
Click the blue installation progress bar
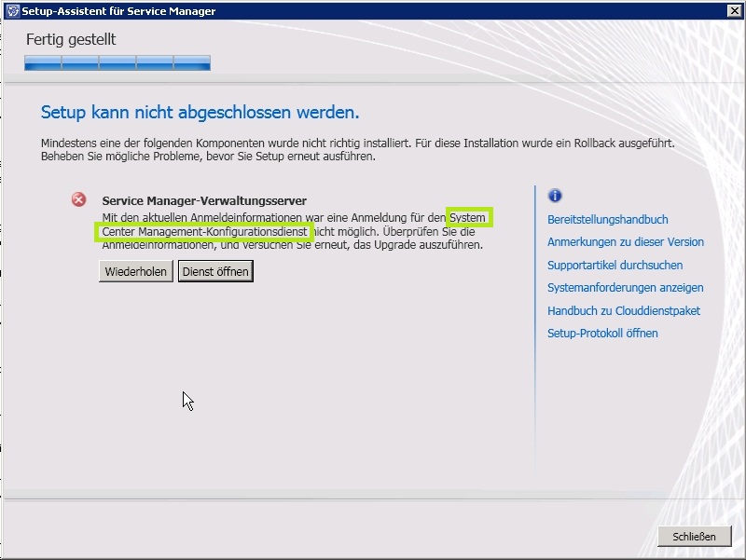[x=117, y=63]
